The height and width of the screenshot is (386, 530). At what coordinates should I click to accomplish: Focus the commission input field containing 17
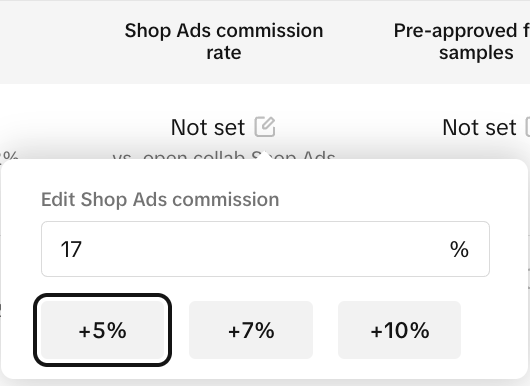point(265,249)
